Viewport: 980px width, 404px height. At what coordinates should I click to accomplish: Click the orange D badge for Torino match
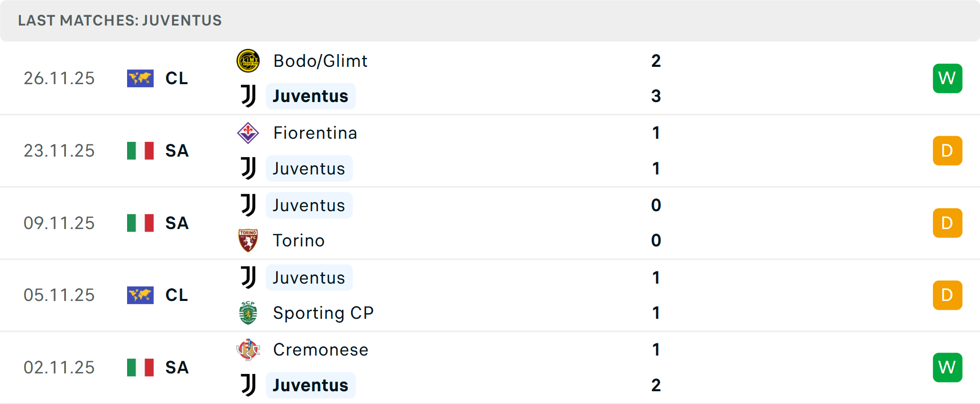click(x=947, y=223)
